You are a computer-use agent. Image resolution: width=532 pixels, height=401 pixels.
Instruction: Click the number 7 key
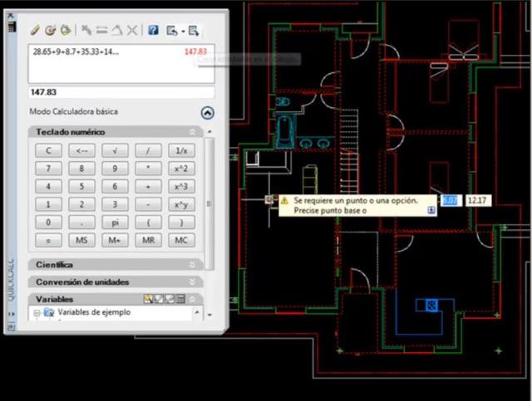pos(48,169)
